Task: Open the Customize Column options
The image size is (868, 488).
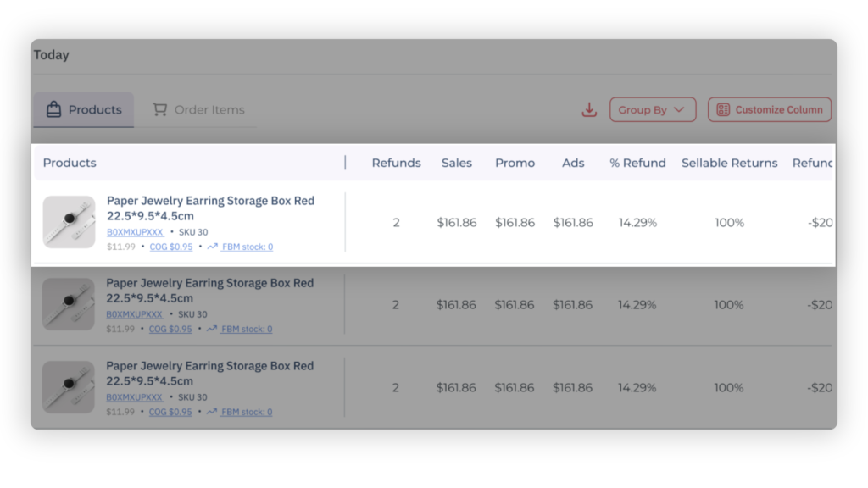Action: [x=770, y=110]
